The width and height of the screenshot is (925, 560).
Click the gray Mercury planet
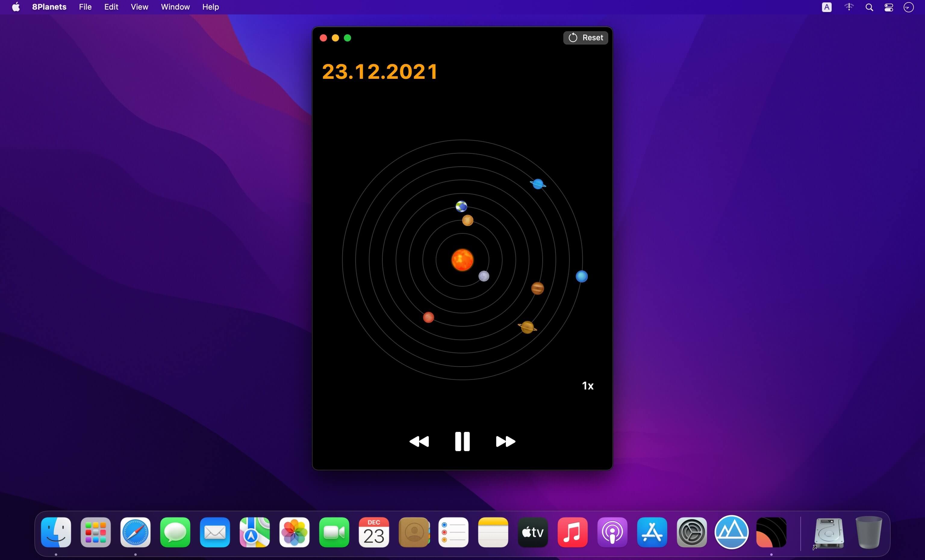484,276
